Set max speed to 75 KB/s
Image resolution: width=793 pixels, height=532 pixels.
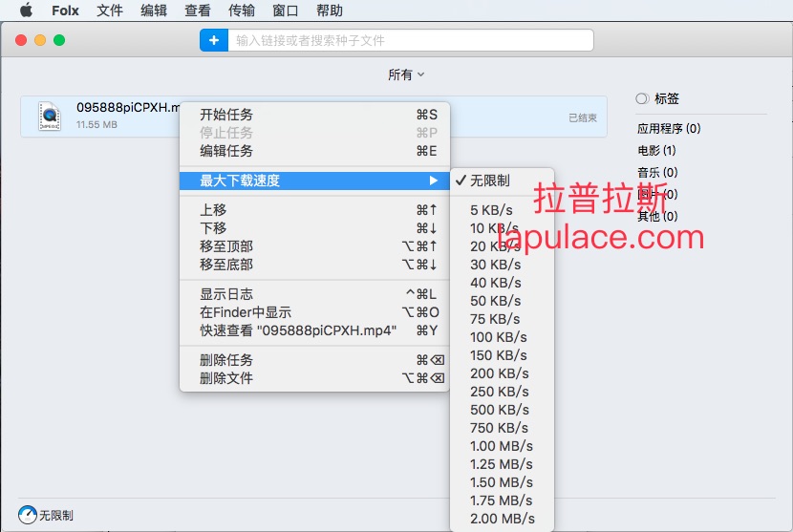tap(502, 319)
